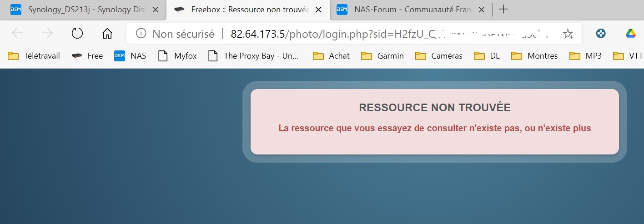This screenshot has width=644, height=224.
Task: Open the blue circular extension icon
Action: coord(601,33)
